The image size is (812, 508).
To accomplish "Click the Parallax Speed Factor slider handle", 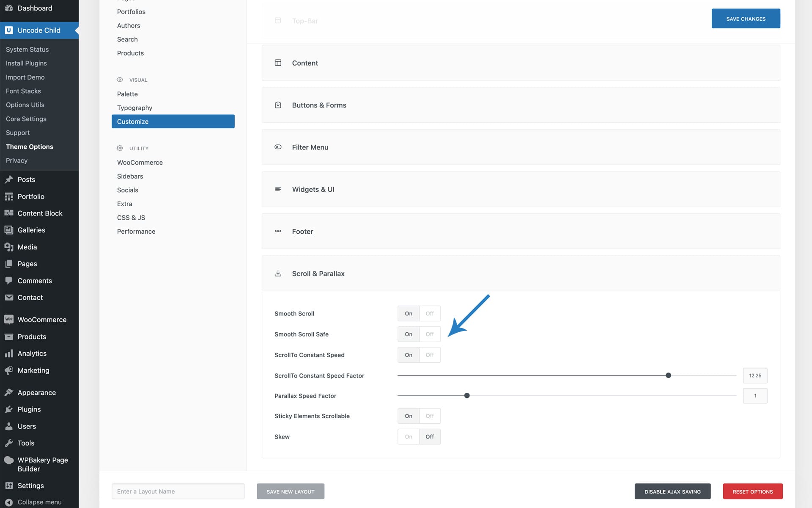I will pos(467,396).
